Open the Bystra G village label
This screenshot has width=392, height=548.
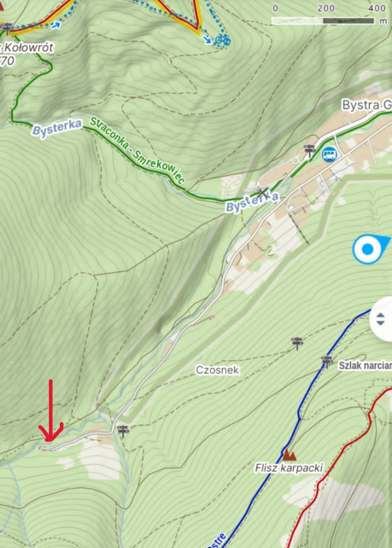367,105
